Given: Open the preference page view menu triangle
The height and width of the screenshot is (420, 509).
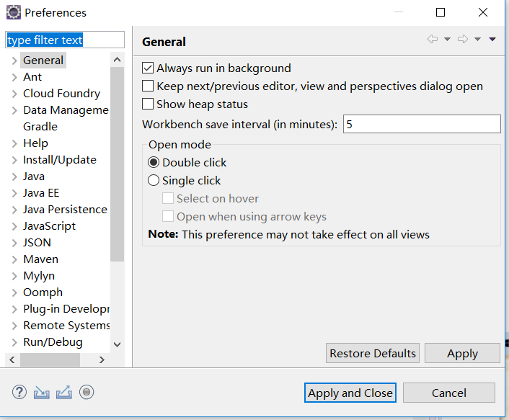Looking at the screenshot, I should coord(492,40).
